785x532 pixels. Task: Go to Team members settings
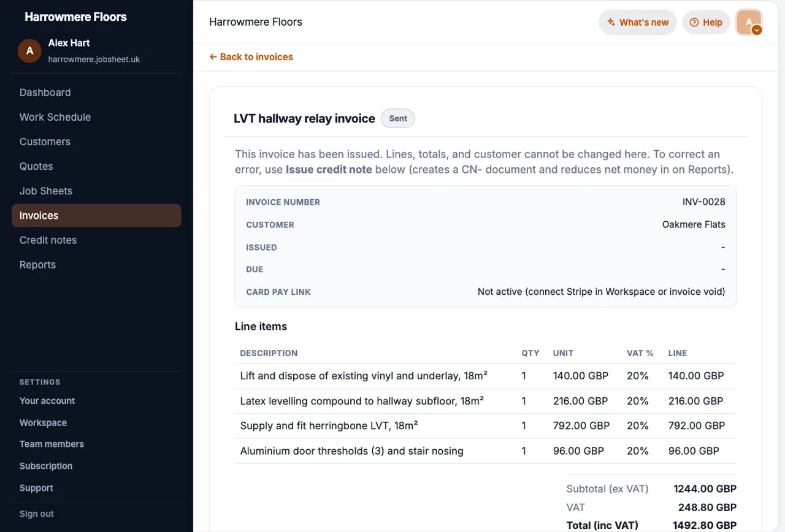[52, 444]
